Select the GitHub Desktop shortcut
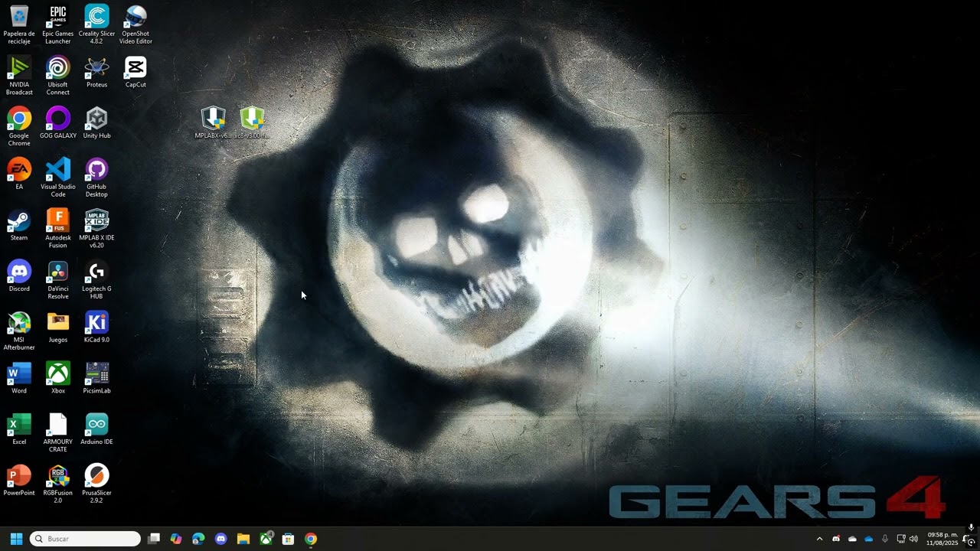 click(x=96, y=178)
